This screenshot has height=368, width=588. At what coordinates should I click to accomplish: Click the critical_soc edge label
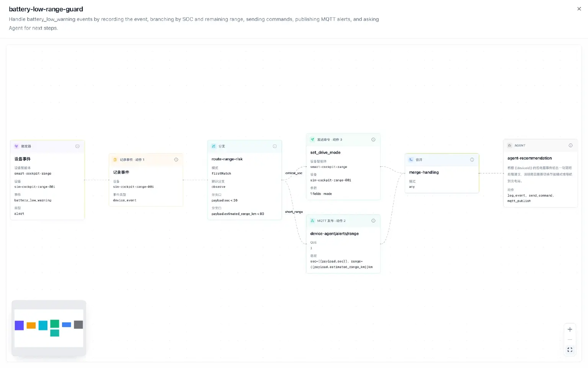pos(294,173)
